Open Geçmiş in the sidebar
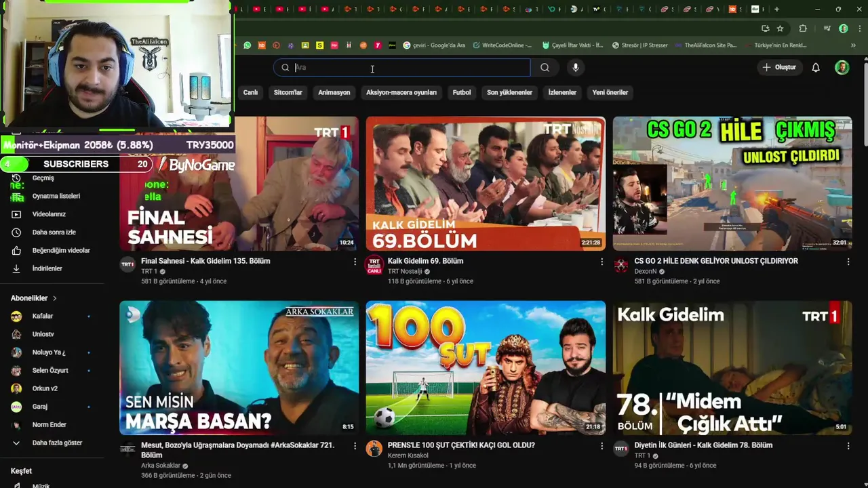The image size is (868, 488). click(43, 178)
